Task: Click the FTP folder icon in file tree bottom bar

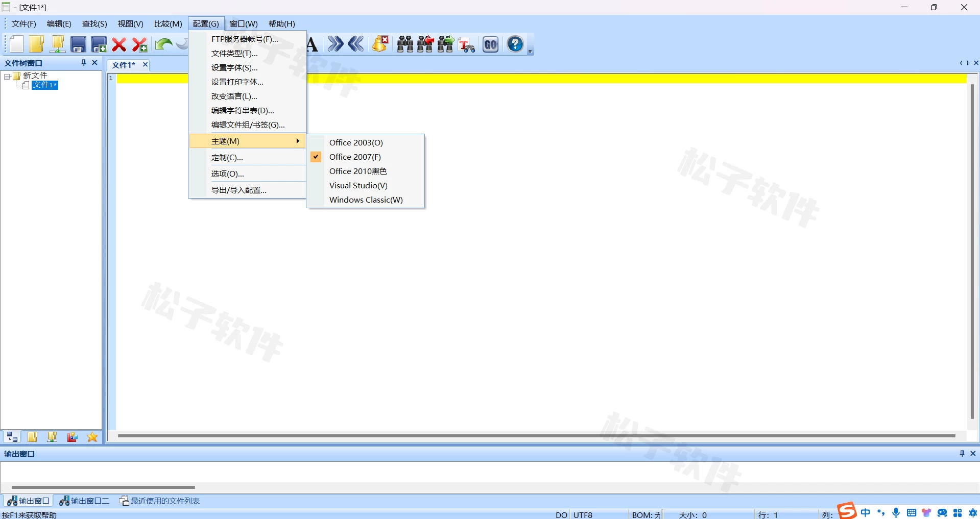Action: click(x=52, y=437)
